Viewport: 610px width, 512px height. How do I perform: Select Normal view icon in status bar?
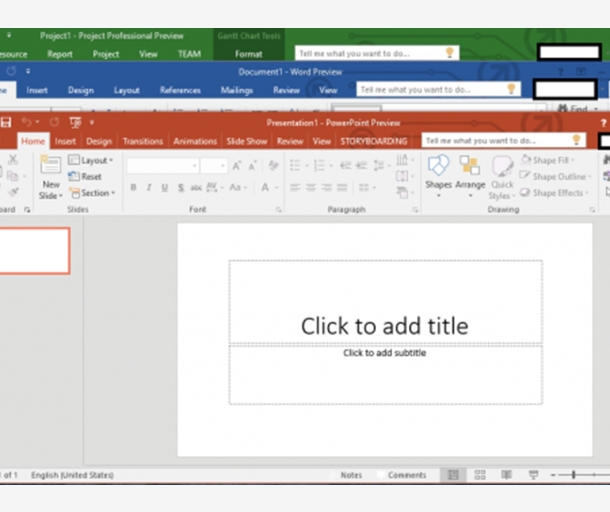[454, 475]
